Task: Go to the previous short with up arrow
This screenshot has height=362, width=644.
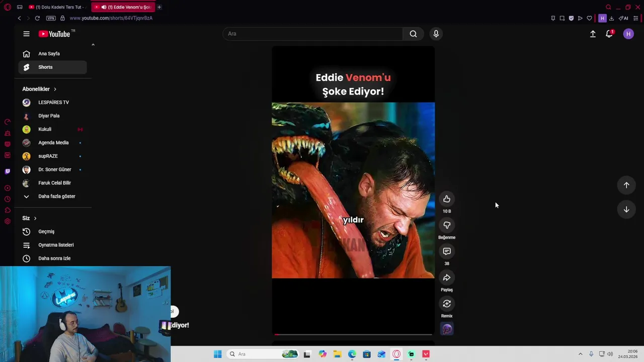Action: click(626, 185)
